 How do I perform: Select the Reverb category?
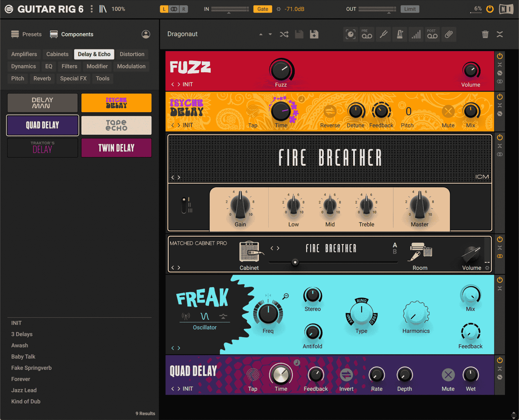[x=42, y=78]
